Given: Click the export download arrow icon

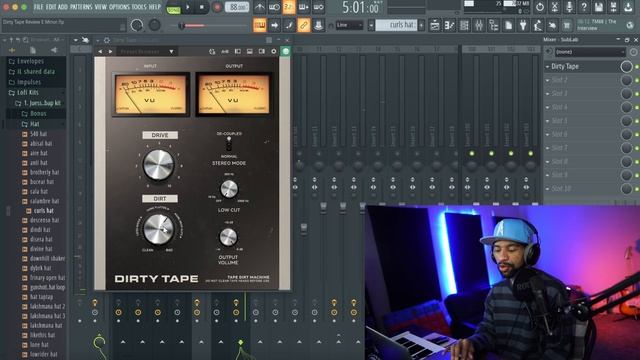Looking at the screenshot, I should 628,7.
